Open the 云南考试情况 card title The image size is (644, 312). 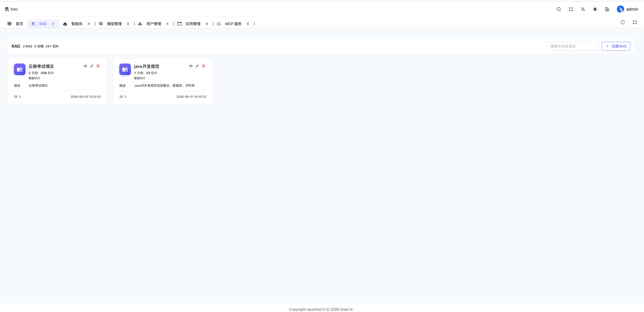pos(41,67)
